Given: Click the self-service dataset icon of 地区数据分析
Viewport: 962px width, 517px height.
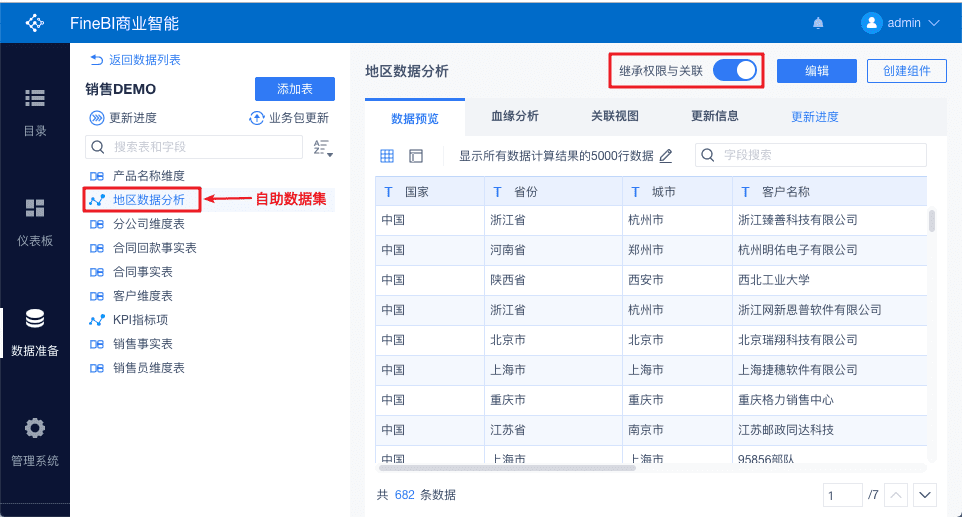Looking at the screenshot, I should click(97, 200).
